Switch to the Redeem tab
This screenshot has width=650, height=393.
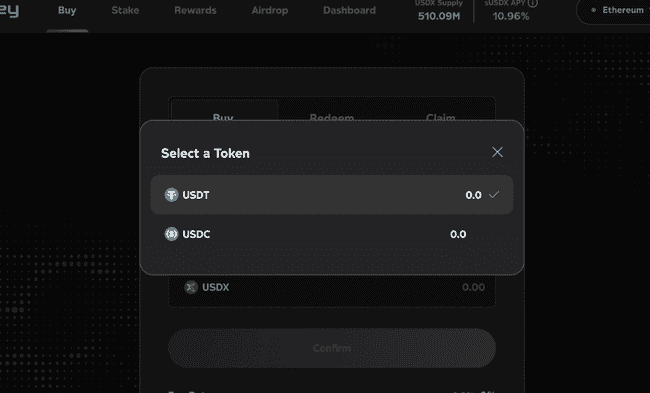pos(332,117)
